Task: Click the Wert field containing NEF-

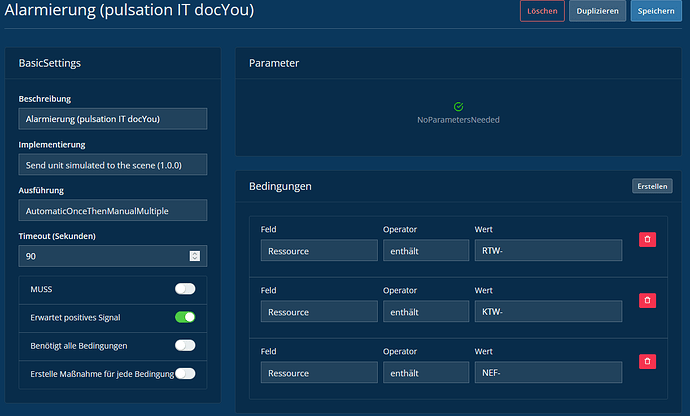Action: (548, 372)
